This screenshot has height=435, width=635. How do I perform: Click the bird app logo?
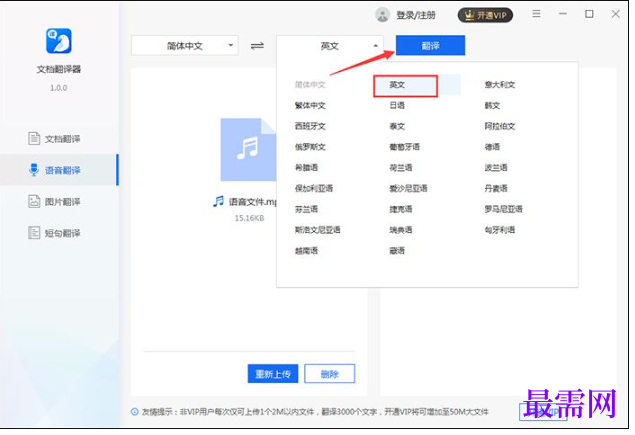tap(59, 41)
